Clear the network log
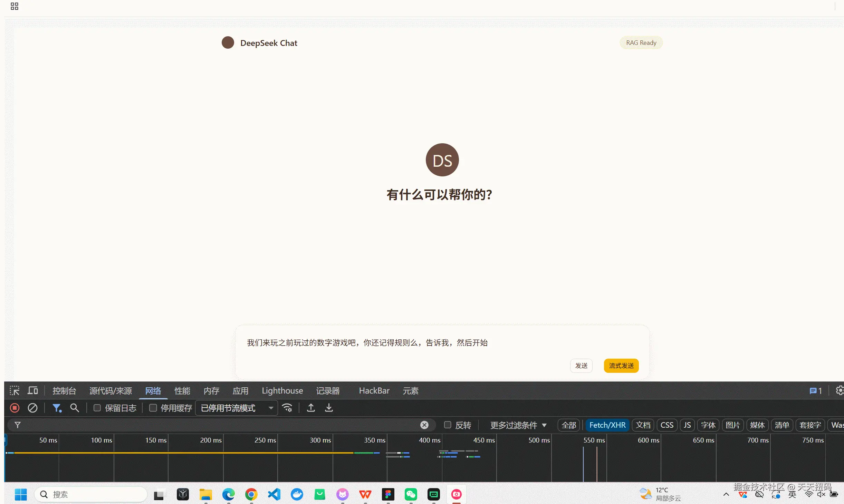 (x=32, y=408)
